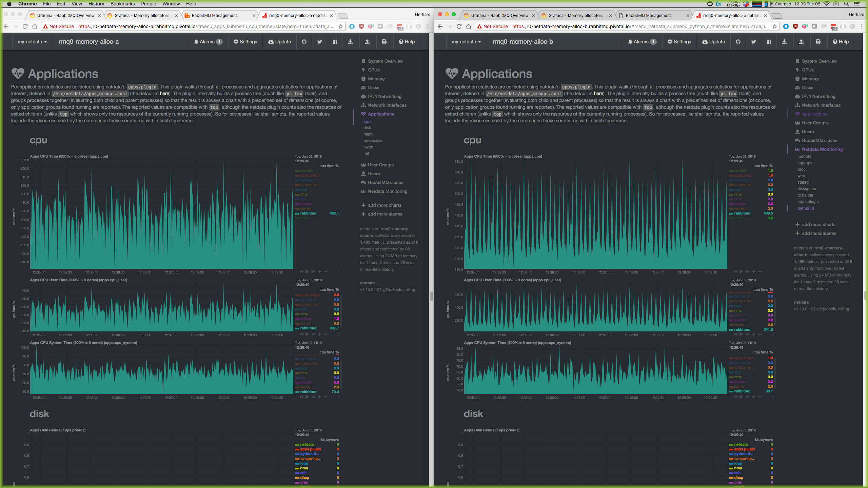This screenshot has height=488, width=868.
Task: Go to home in right Chrome window
Action: coord(469,26)
